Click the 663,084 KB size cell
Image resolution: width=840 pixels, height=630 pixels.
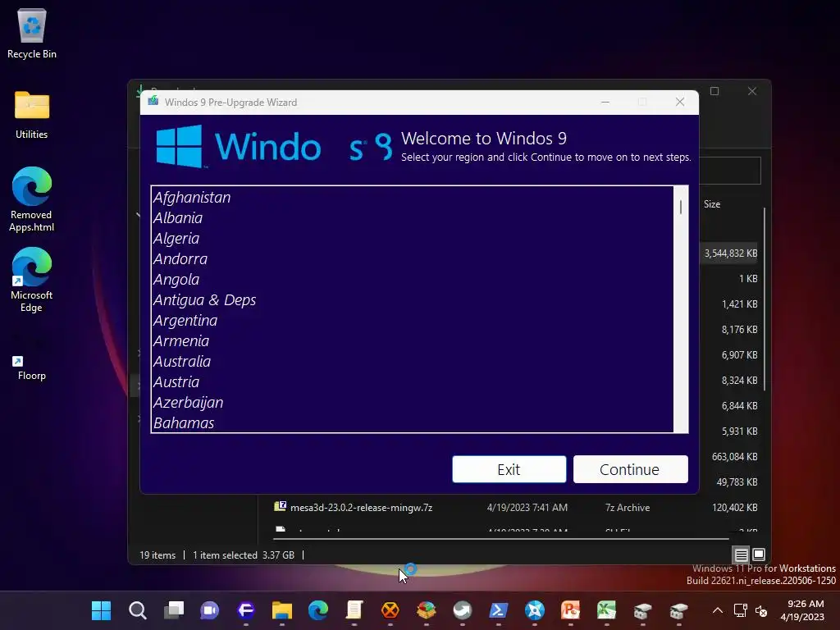[x=734, y=456]
